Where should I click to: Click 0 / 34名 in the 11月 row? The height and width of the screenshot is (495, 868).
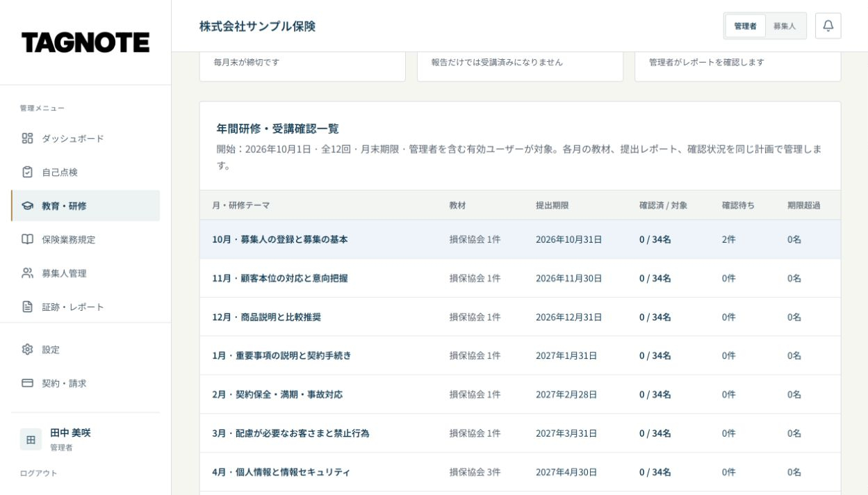pyautogui.click(x=655, y=278)
